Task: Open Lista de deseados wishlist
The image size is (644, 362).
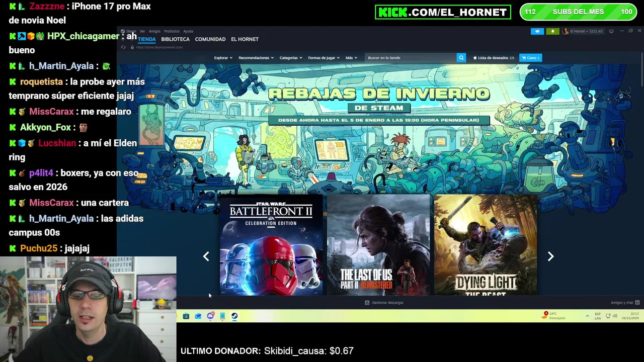Action: (493, 58)
